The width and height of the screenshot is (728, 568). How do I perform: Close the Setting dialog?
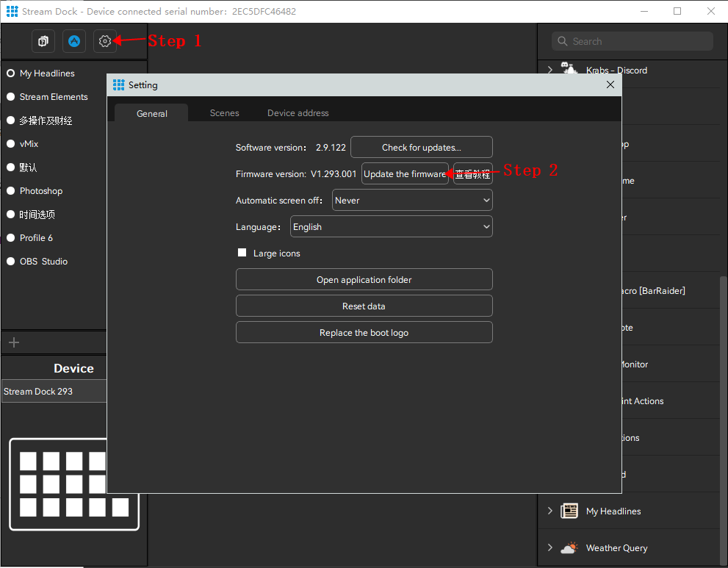610,85
